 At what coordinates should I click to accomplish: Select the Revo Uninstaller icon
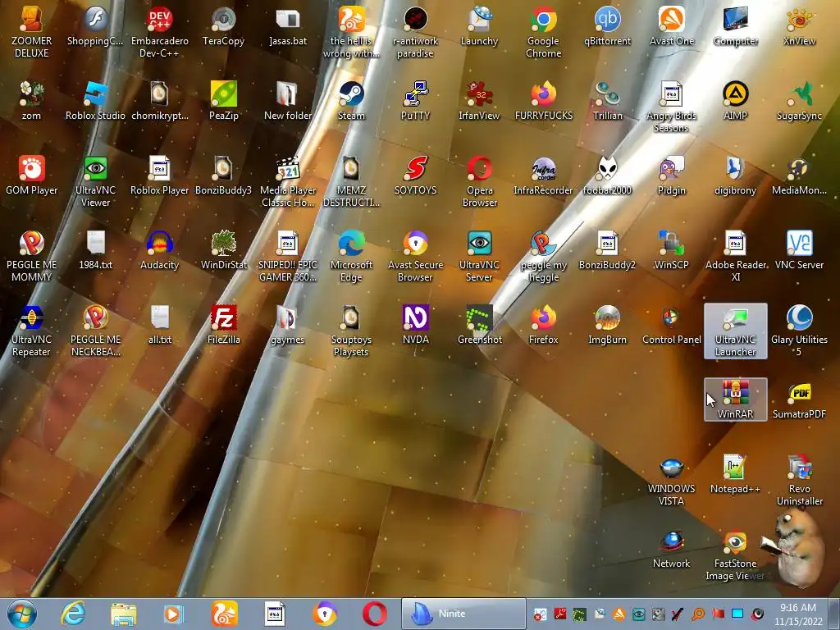point(799,479)
